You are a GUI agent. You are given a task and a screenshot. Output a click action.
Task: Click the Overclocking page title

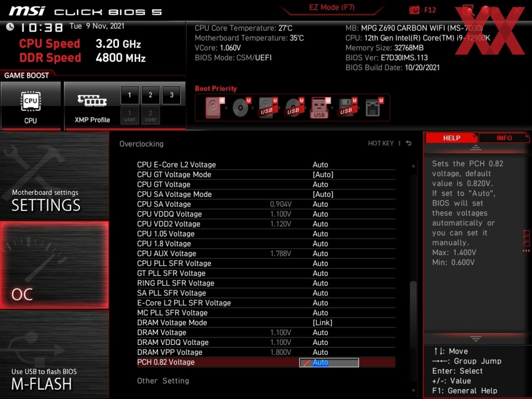142,144
